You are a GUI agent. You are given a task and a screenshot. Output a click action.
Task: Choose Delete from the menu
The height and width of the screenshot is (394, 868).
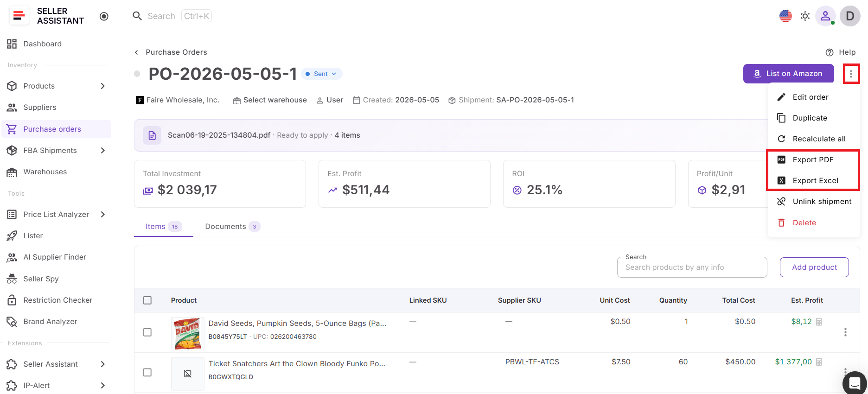(814, 222)
